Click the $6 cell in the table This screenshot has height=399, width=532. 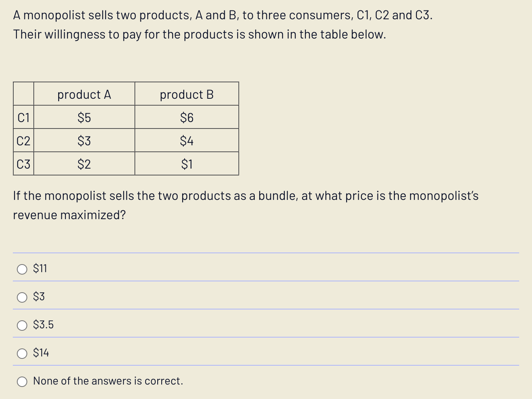click(x=187, y=118)
